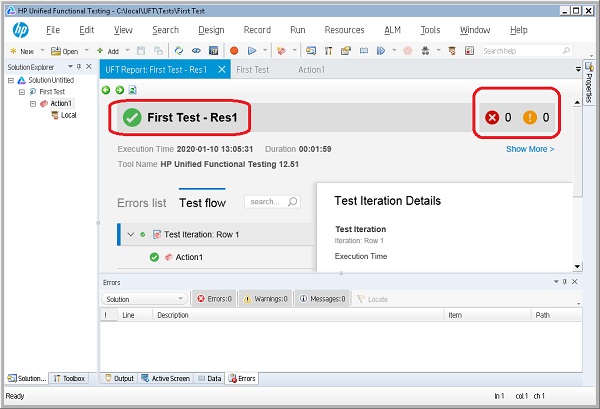600x409 pixels.
Task: Click the green back arrow in the report
Action: tap(106, 90)
